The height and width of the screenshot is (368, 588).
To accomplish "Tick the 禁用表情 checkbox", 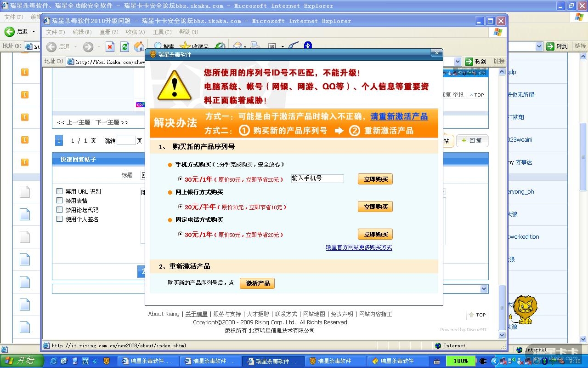I will pos(59,201).
